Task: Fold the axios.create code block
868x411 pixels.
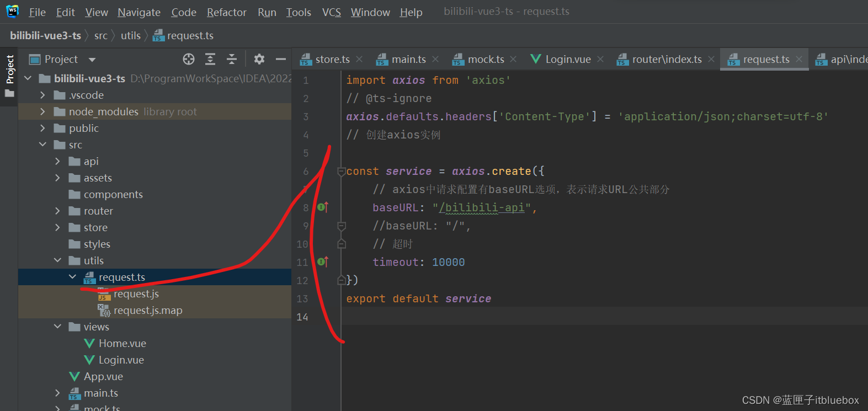Action: (342, 172)
